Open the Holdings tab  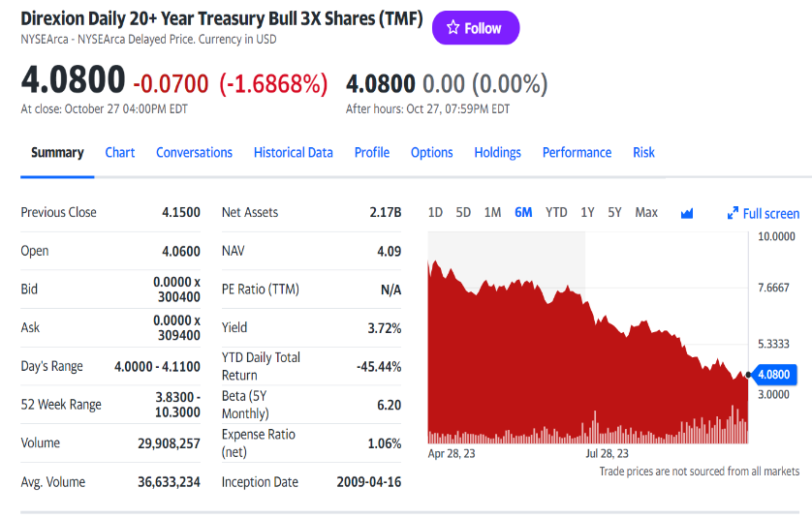coord(497,152)
